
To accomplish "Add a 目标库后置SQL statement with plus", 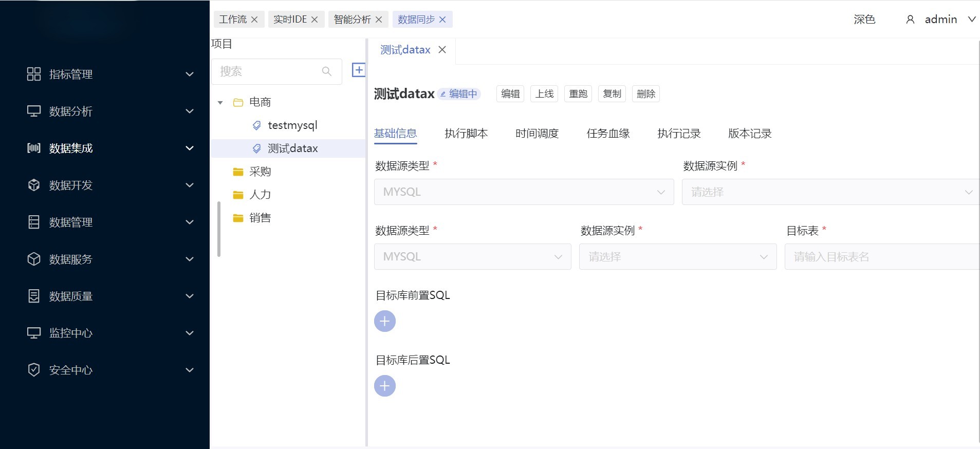I will point(385,386).
